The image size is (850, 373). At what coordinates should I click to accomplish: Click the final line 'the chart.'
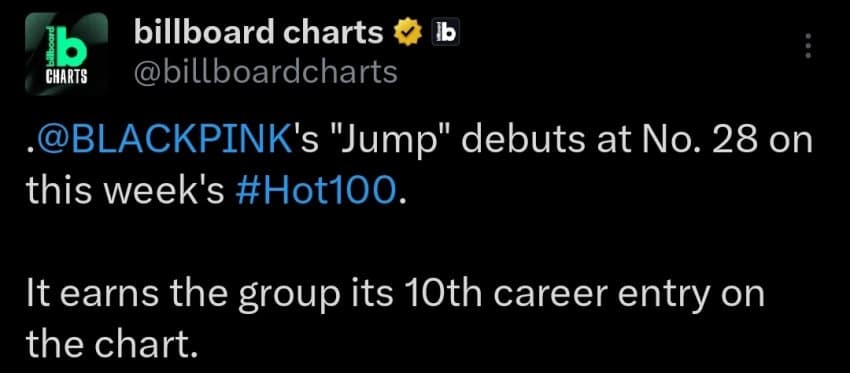110,343
